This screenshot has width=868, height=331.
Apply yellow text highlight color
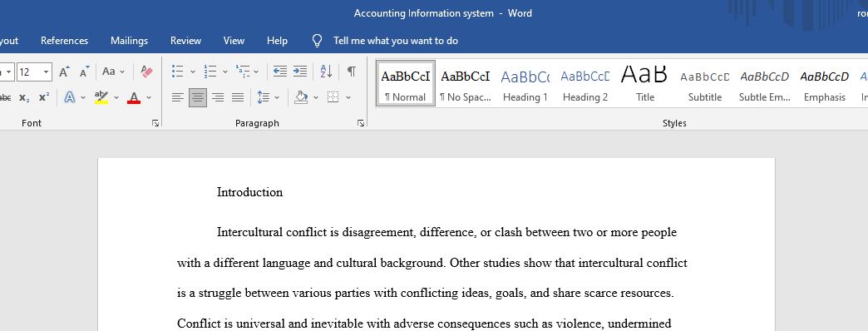(101, 97)
